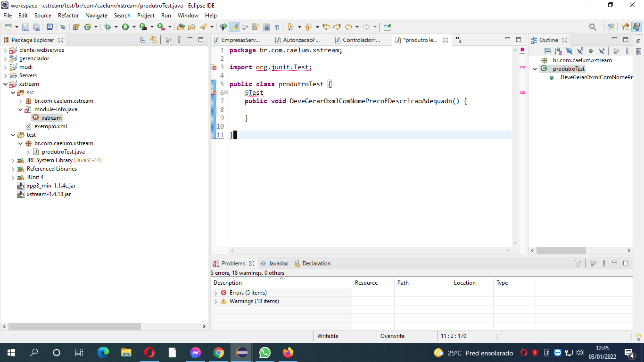Open the Window menu

click(188, 16)
